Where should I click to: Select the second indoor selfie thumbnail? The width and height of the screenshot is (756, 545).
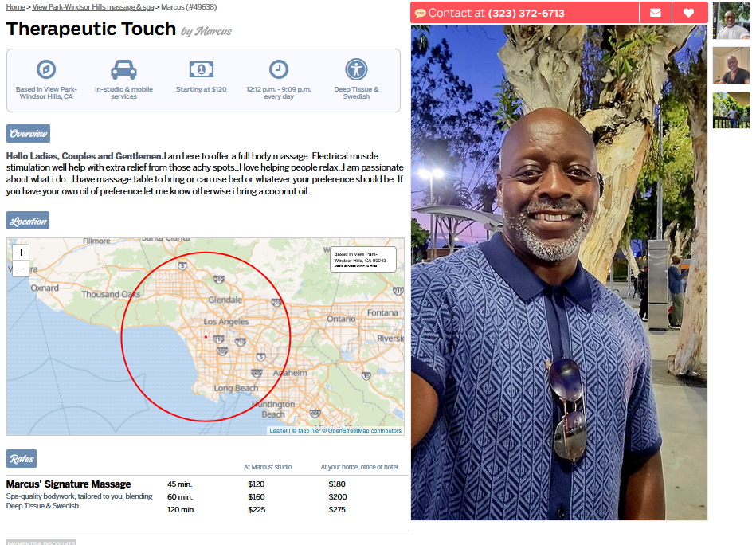pyautogui.click(x=731, y=65)
